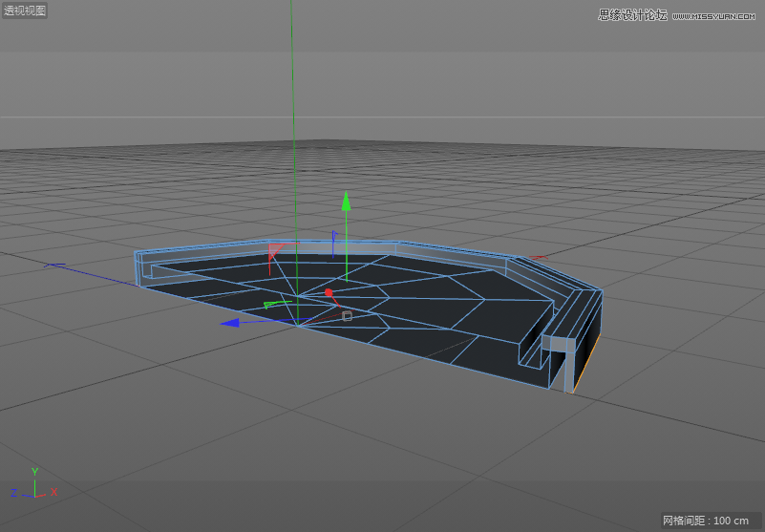Click the small gray square gizmo handle
The height and width of the screenshot is (532, 765).
pos(347,316)
